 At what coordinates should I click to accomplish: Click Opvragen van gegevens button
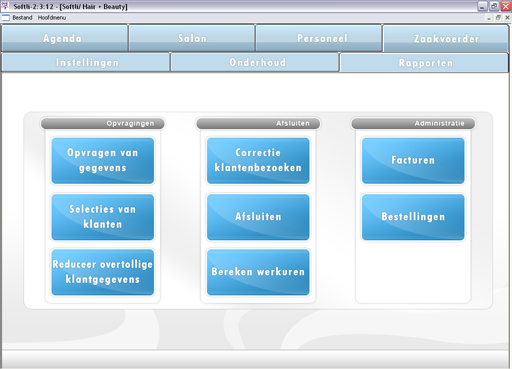point(103,161)
